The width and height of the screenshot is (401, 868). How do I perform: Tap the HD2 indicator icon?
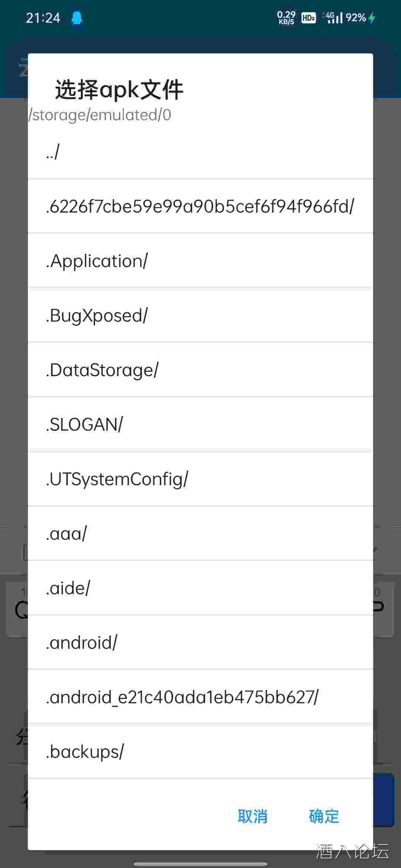tap(309, 18)
